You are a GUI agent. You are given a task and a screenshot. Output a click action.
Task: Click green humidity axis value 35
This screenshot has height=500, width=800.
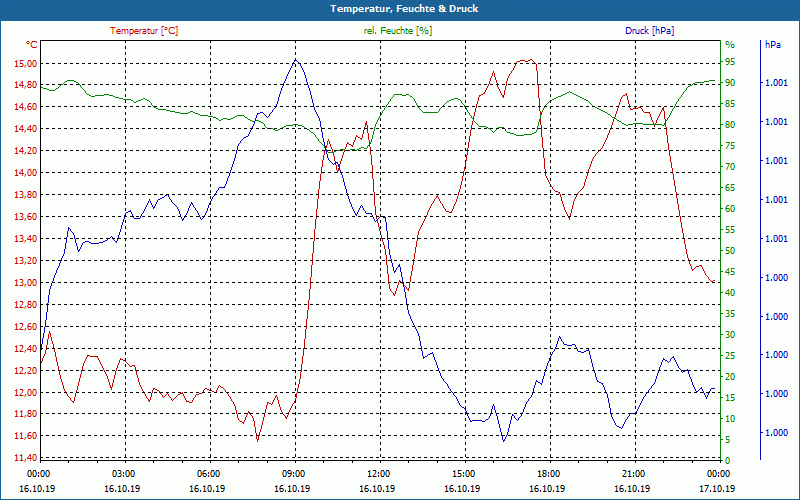coord(730,314)
